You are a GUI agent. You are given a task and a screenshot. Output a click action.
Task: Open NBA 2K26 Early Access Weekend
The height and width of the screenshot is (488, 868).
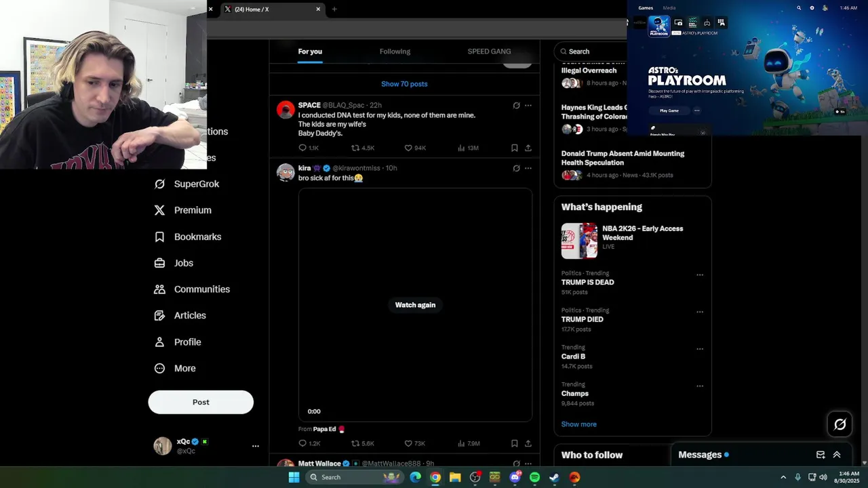[632, 240]
